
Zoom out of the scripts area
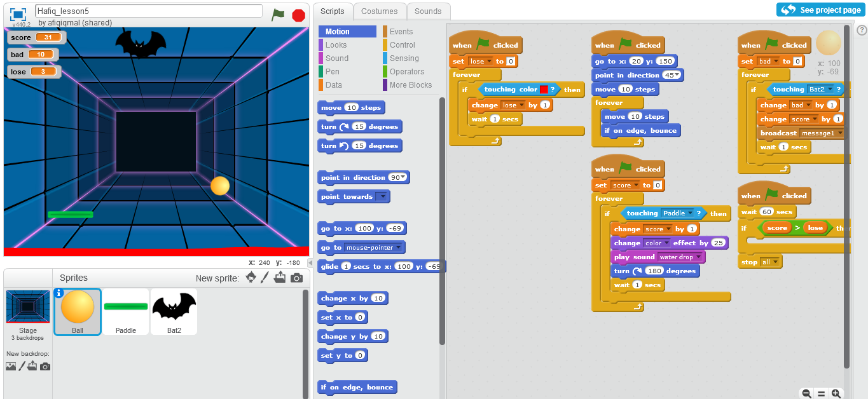pyautogui.click(x=806, y=393)
